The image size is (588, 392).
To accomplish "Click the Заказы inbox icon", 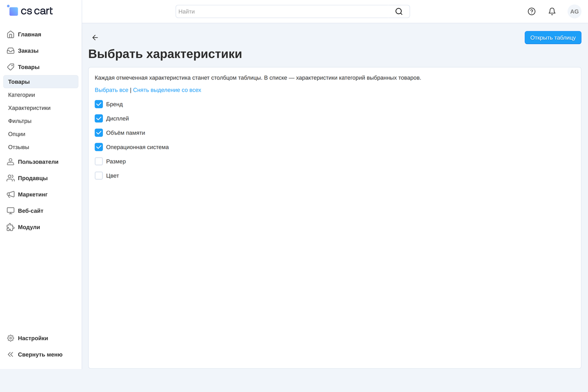I will (x=11, y=50).
